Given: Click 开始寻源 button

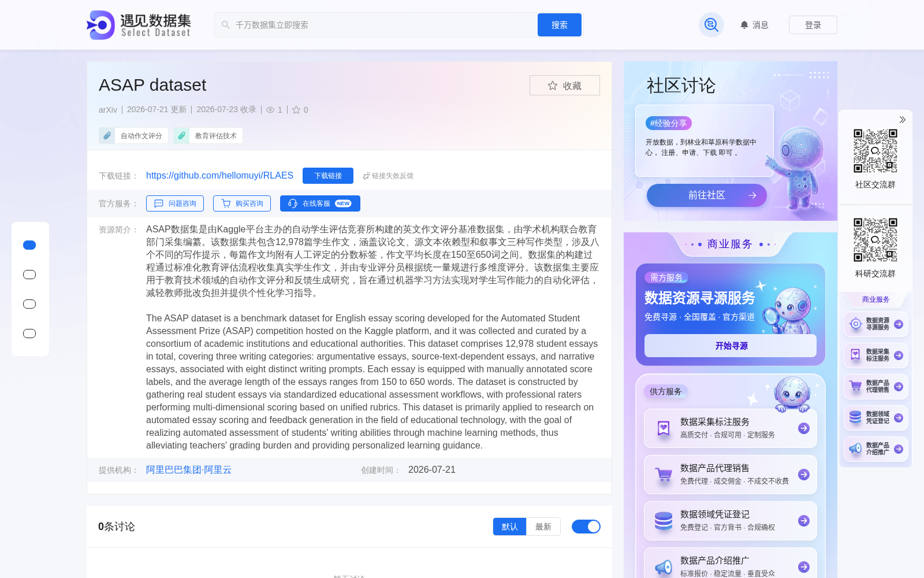Looking at the screenshot, I should point(731,346).
